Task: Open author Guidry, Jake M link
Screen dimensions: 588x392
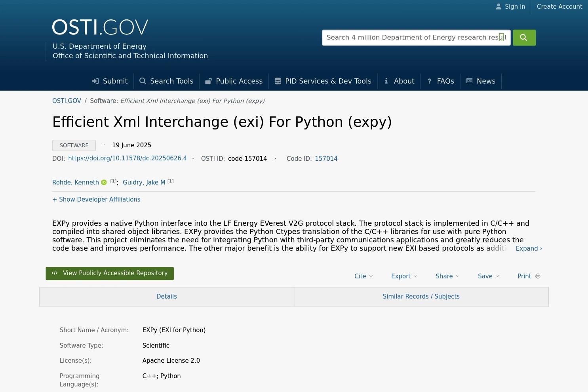Action: (144, 183)
